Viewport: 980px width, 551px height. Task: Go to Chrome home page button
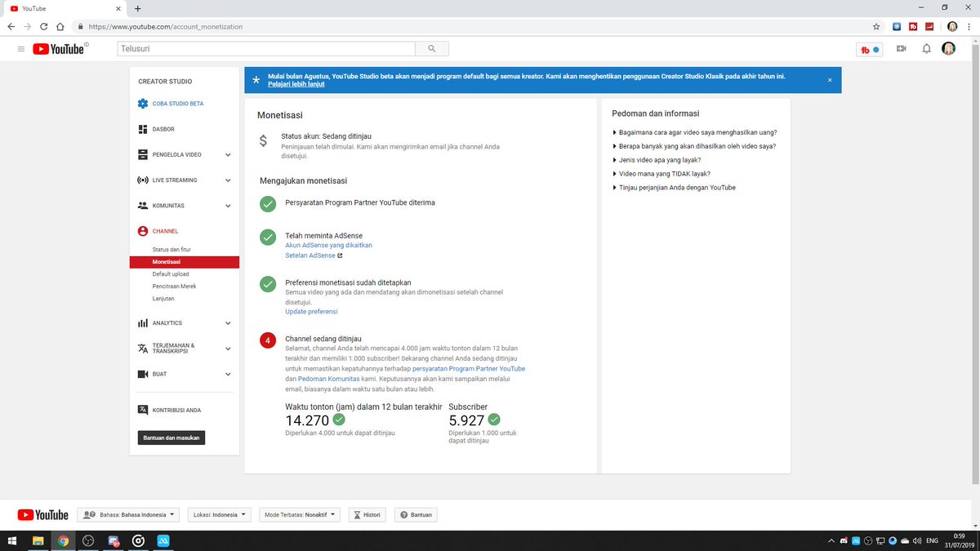point(60,26)
